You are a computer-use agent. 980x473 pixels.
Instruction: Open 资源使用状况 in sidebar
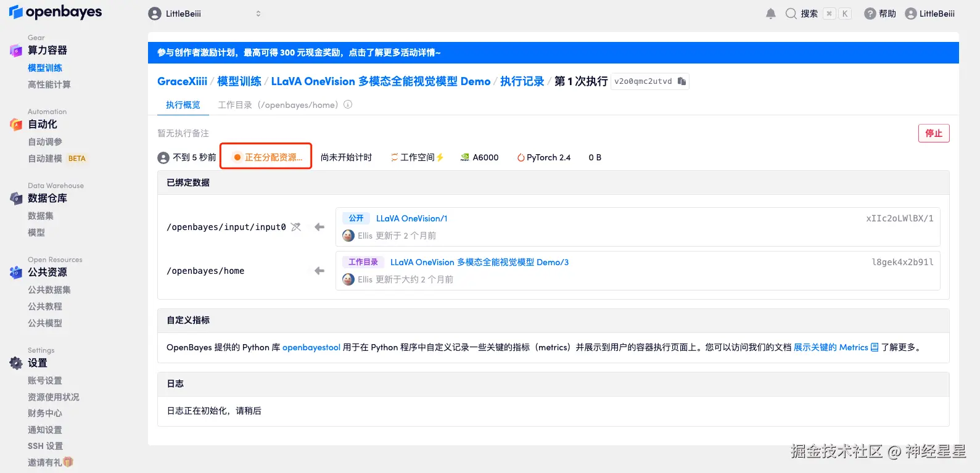(x=54, y=397)
